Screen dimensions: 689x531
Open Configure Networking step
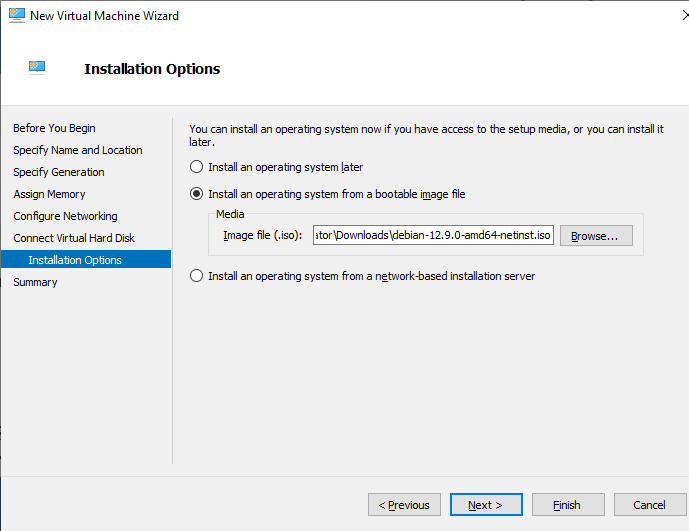pos(65,216)
